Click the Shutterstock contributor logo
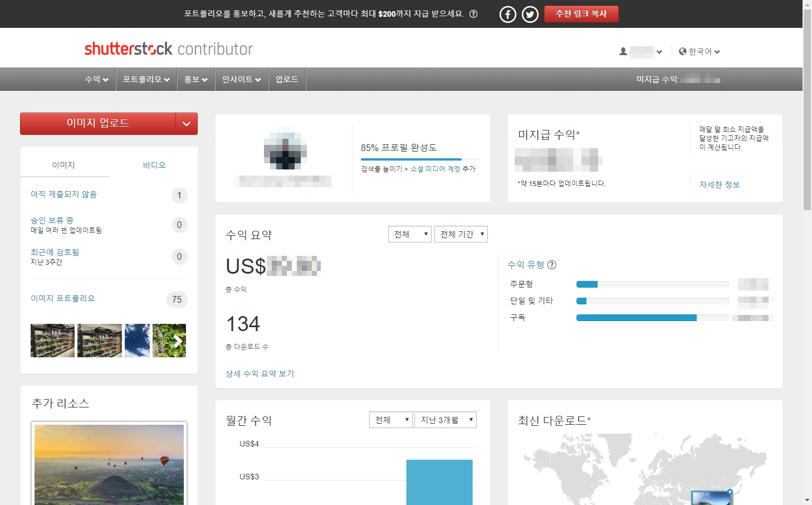 [x=168, y=49]
